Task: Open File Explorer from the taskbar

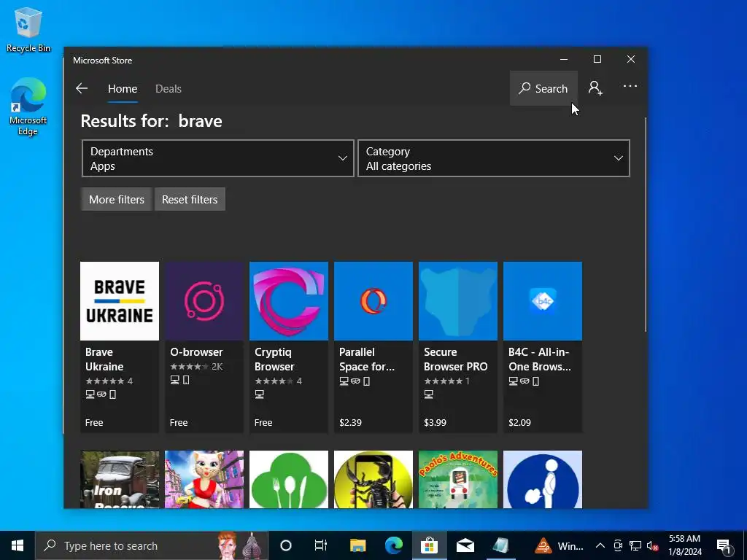Action: 357,545
